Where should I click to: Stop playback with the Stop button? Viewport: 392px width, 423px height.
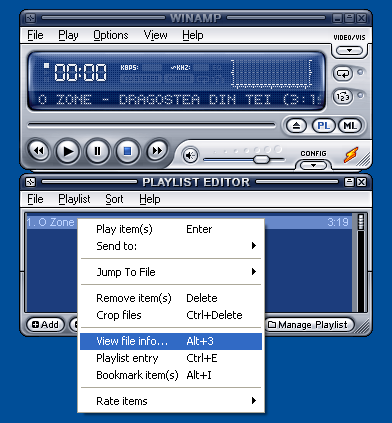127,151
